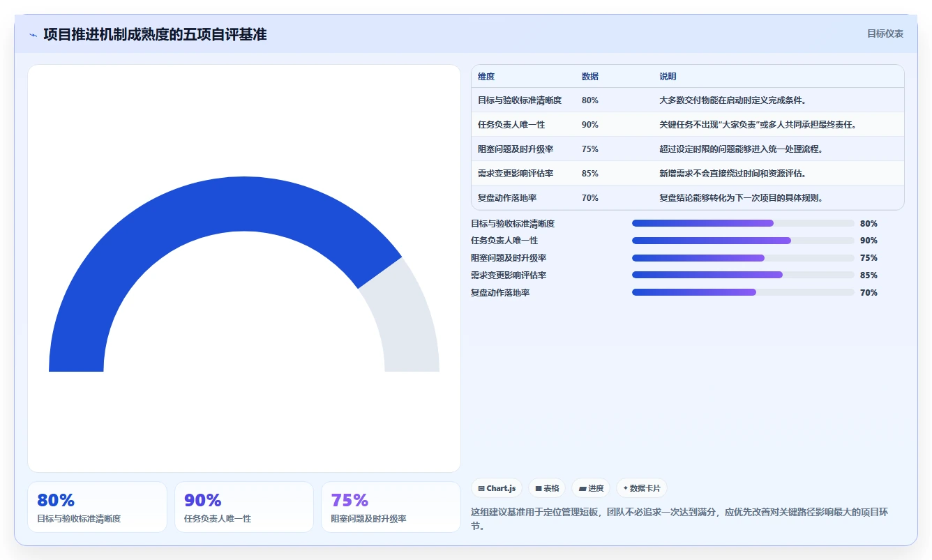Click the 数据 table column header
Screen dimensions: 932x560
590,77
